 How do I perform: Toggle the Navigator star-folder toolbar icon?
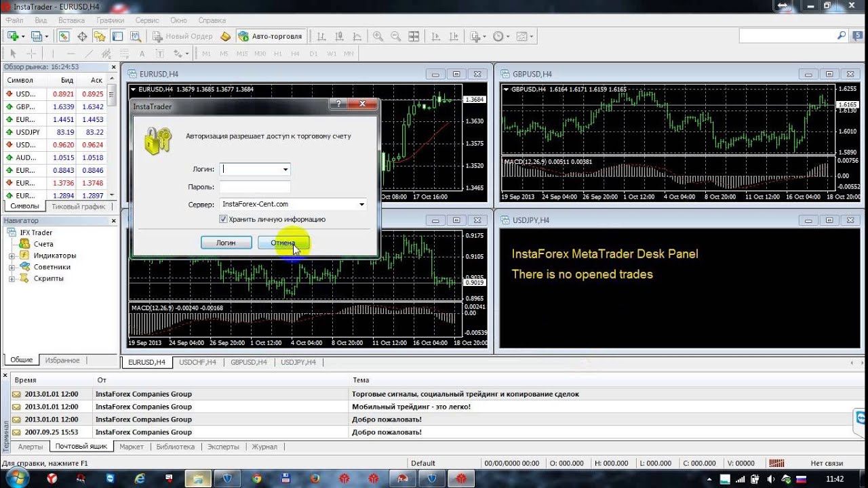point(100,36)
